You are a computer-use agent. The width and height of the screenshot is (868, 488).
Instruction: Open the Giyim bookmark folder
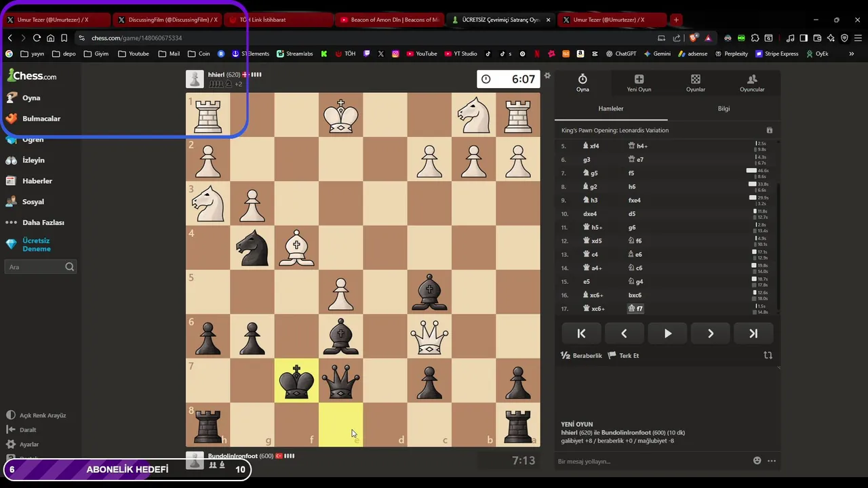pyautogui.click(x=96, y=54)
